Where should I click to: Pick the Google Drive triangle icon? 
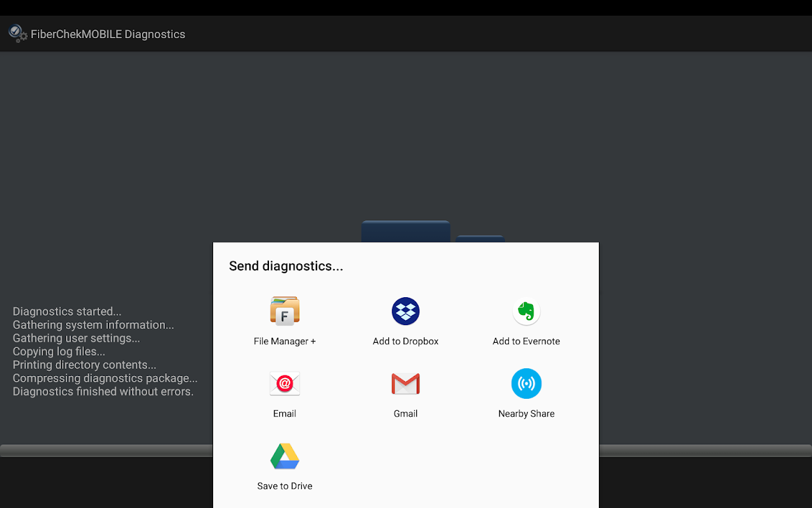(x=285, y=456)
